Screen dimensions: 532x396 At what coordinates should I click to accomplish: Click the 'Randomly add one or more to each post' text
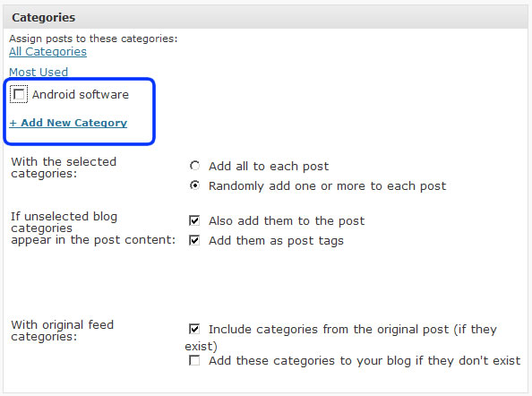click(328, 186)
